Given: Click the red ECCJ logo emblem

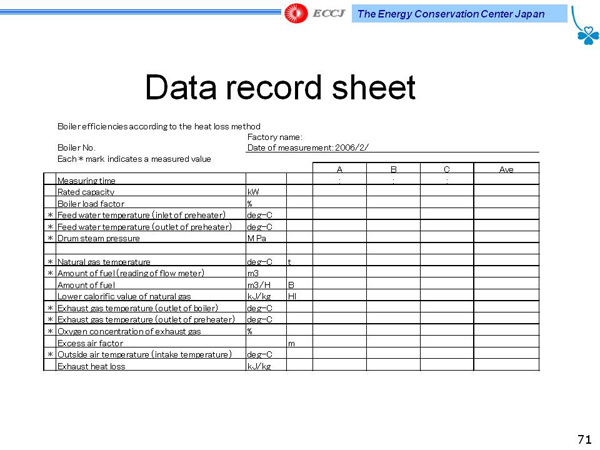Looking at the screenshot, I should [x=296, y=13].
